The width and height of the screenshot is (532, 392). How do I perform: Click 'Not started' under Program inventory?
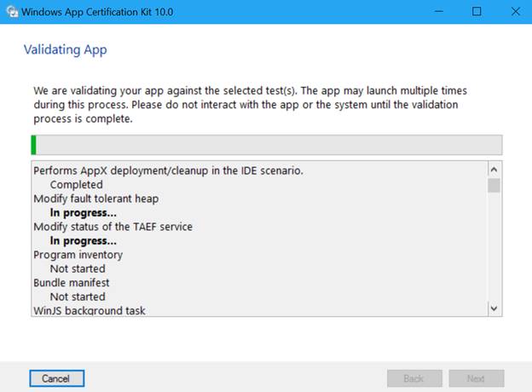pos(78,268)
